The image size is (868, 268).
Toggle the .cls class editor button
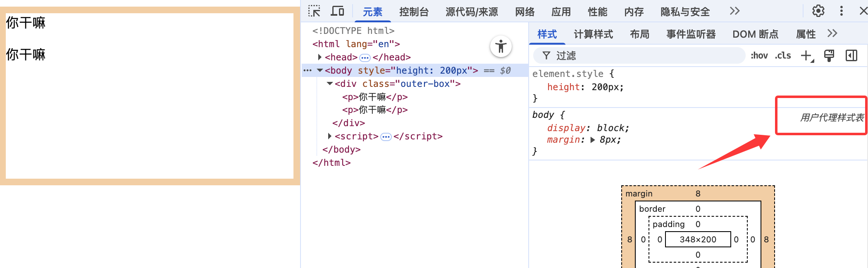[782, 55]
